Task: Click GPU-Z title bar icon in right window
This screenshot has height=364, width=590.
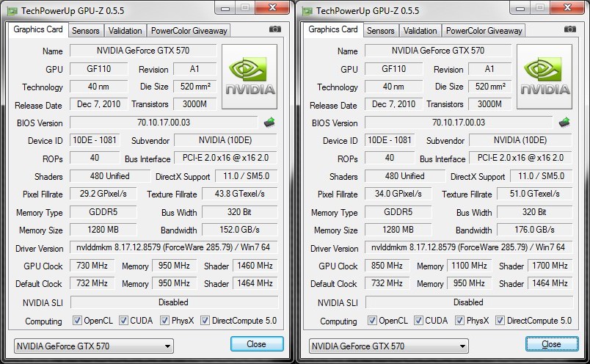Action: 309,9
